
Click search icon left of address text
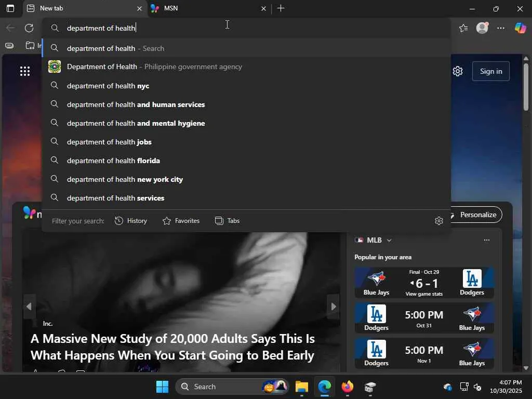click(55, 28)
